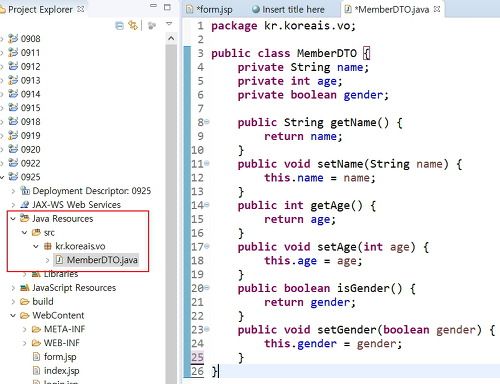Expand Deployment Descriptor: 0925 node
Screen dimensions: 500x384
13,191
